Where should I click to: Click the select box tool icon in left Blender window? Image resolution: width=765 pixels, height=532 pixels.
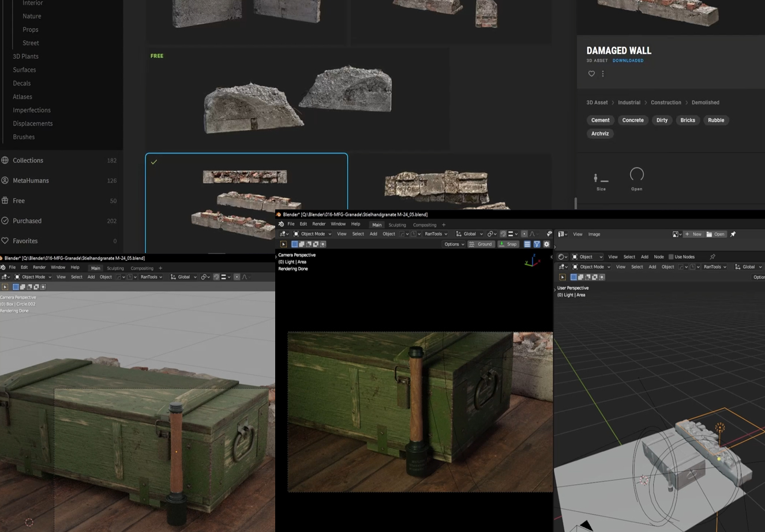click(x=5, y=287)
